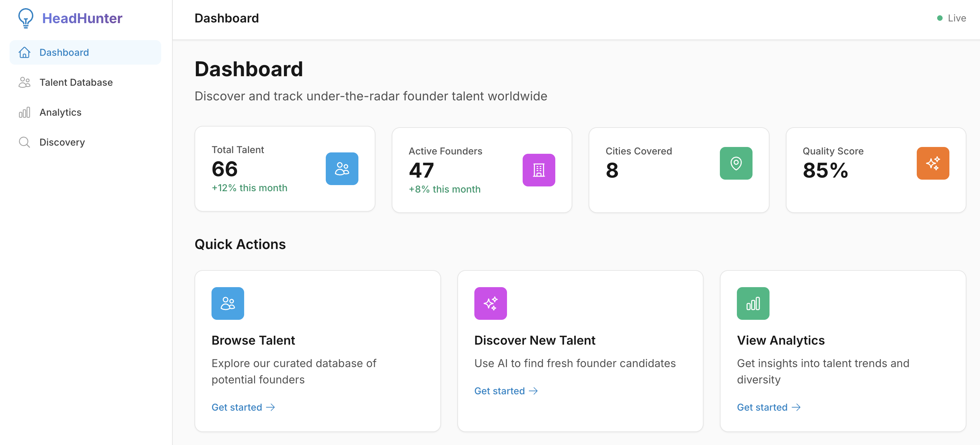
Task: Click purple sparkle icon in Discover New Talent
Action: [490, 303]
